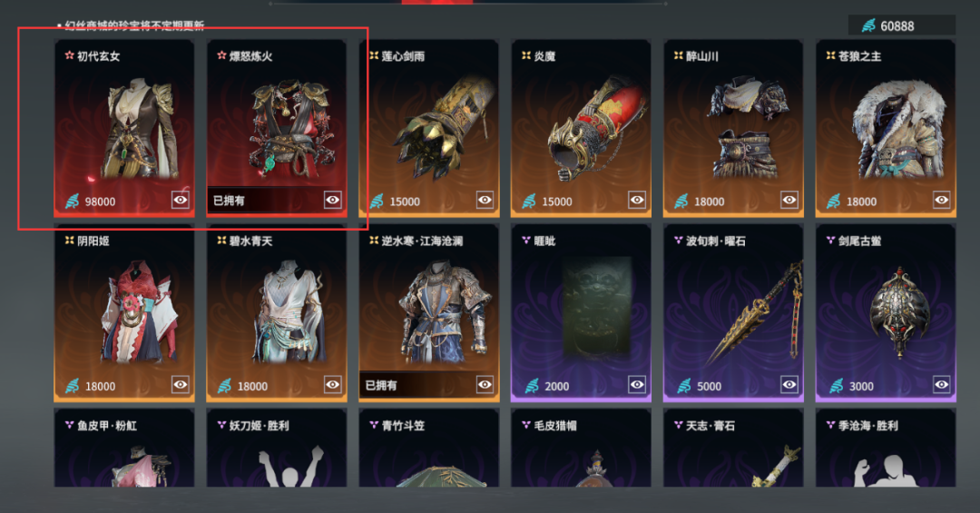Toggle preview eye on 爆怒炼火 card

pos(332,200)
